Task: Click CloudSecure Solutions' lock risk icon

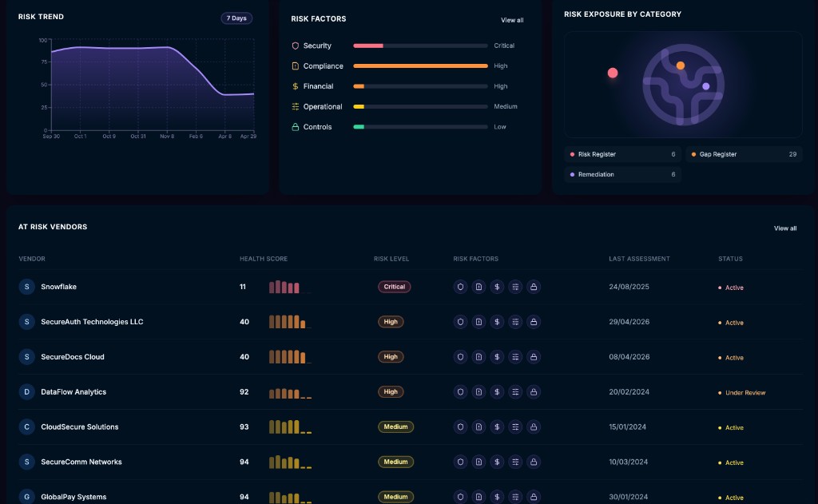Action: [533, 427]
